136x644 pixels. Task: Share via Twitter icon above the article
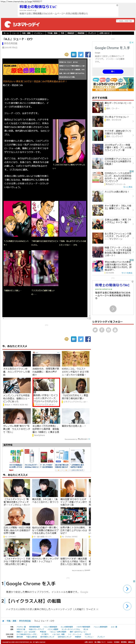tap(81, 54)
